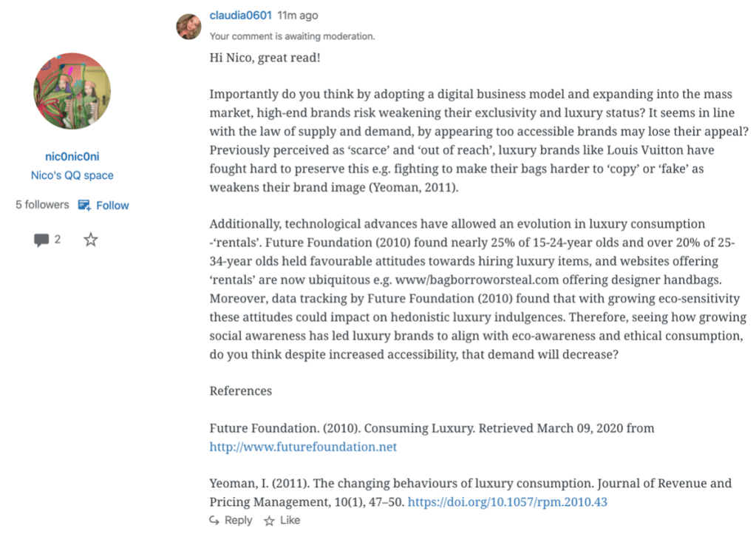Open the doi.org Yeoman article link
The height and width of the screenshot is (537, 756).
tap(508, 501)
